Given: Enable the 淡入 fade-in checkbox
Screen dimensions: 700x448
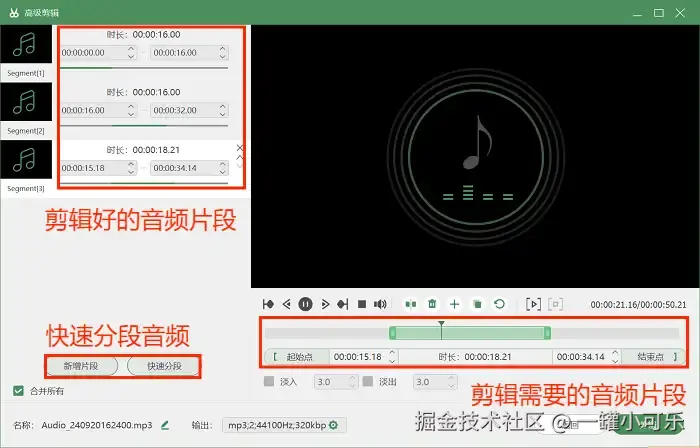Looking at the screenshot, I should click(x=269, y=382).
